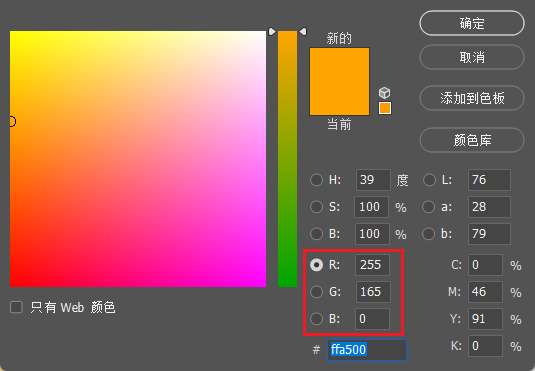
Task: Click the vertical color slider bar
Action: point(287,159)
